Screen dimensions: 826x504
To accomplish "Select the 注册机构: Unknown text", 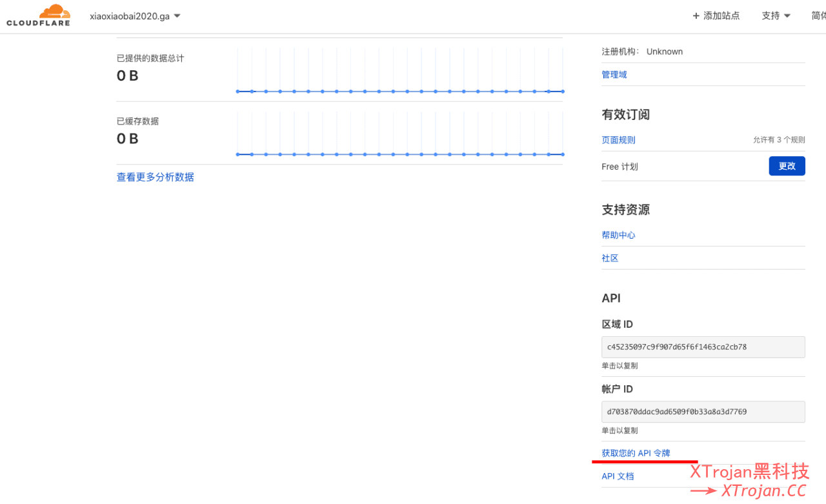I will [642, 52].
